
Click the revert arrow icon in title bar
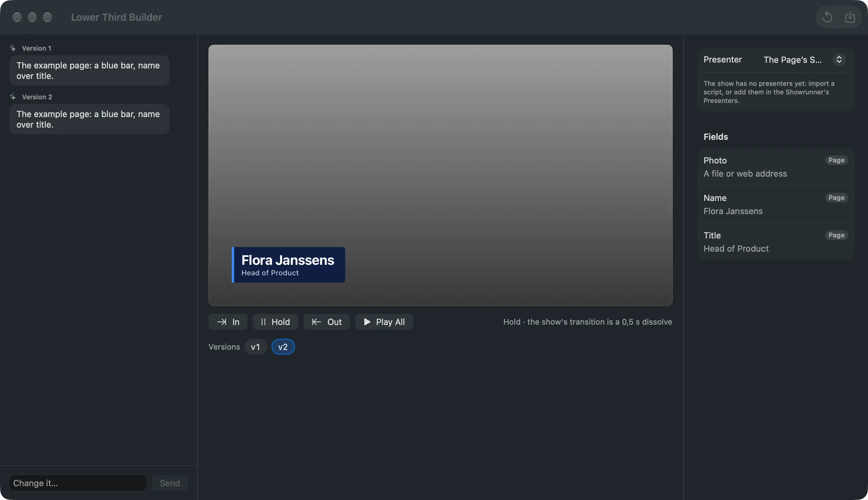(827, 17)
